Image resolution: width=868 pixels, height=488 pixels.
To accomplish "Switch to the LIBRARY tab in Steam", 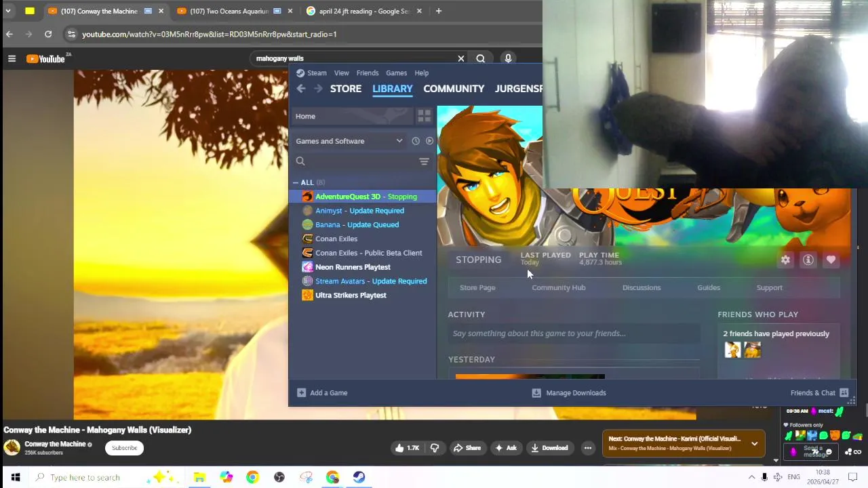I will pyautogui.click(x=392, y=89).
